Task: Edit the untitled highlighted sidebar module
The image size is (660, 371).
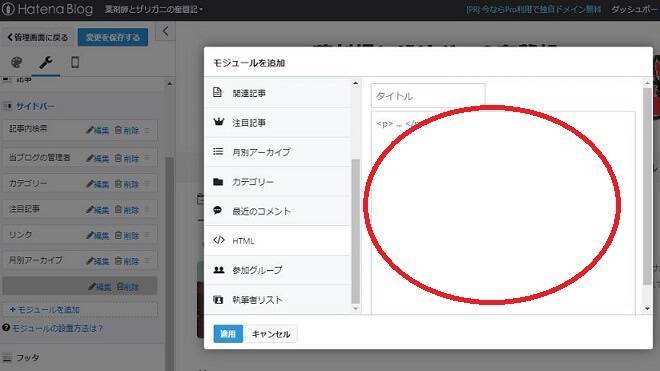Action: coord(100,287)
